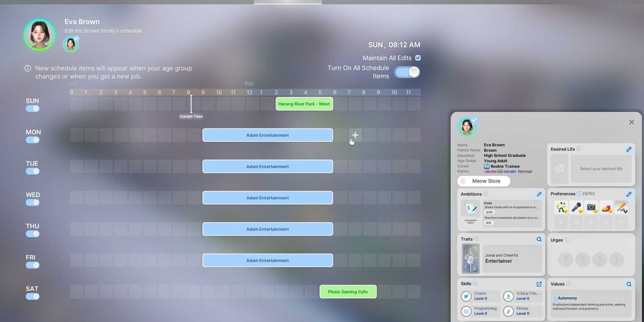Add a Monday schedule item with plus
Image resolution: width=644 pixels, height=322 pixels.
click(x=355, y=135)
